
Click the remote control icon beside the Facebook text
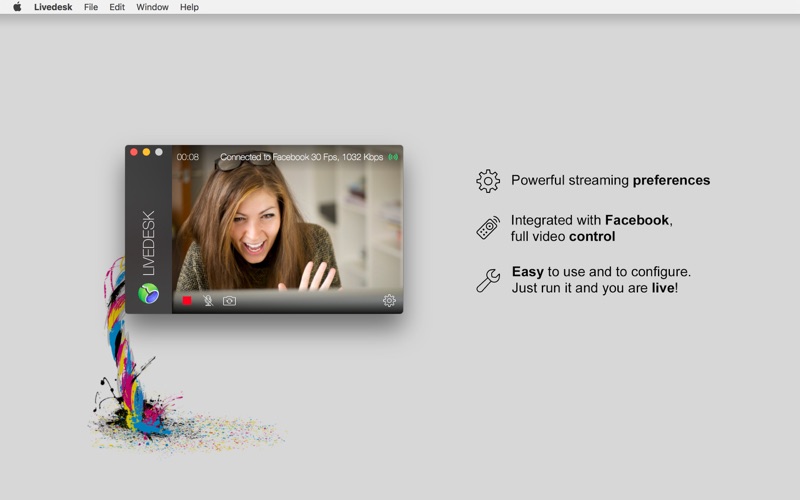488,228
